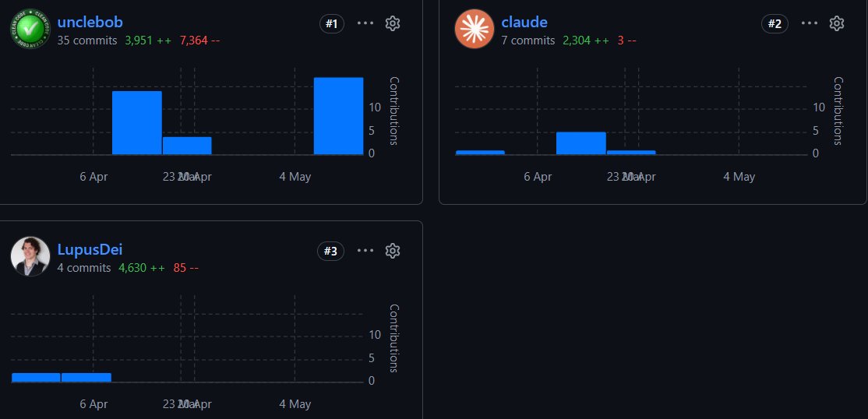Open the three-dot menu for unclebob

365,23
